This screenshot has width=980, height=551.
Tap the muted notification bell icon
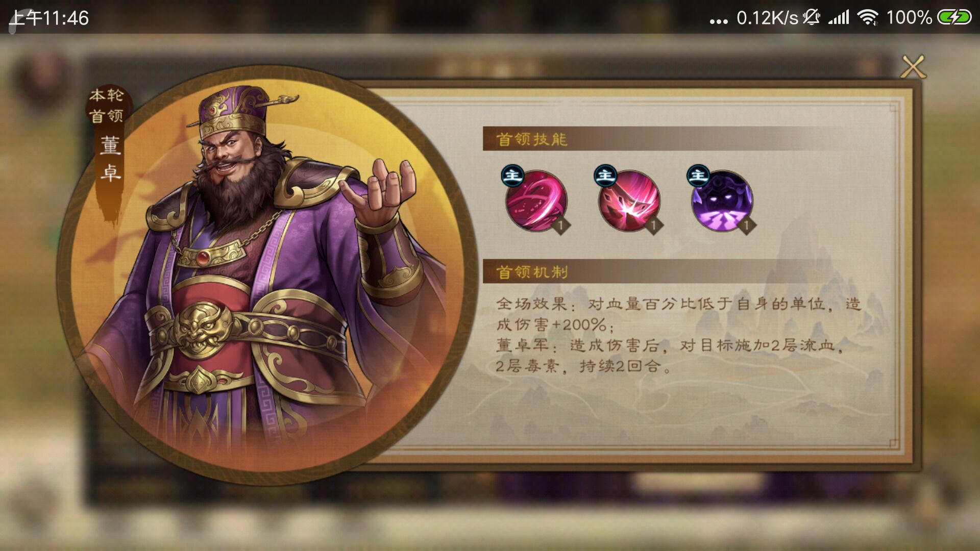(811, 17)
